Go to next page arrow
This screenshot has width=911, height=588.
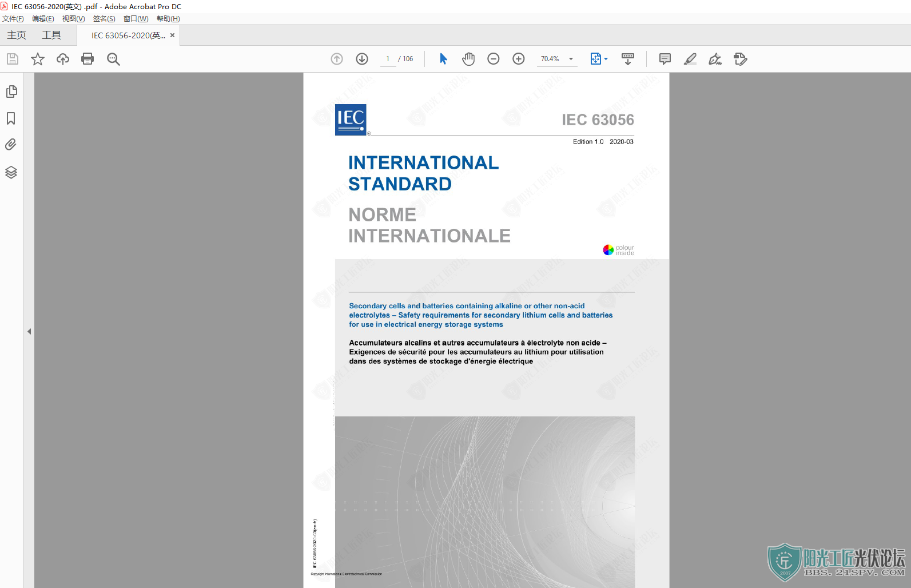click(x=362, y=59)
